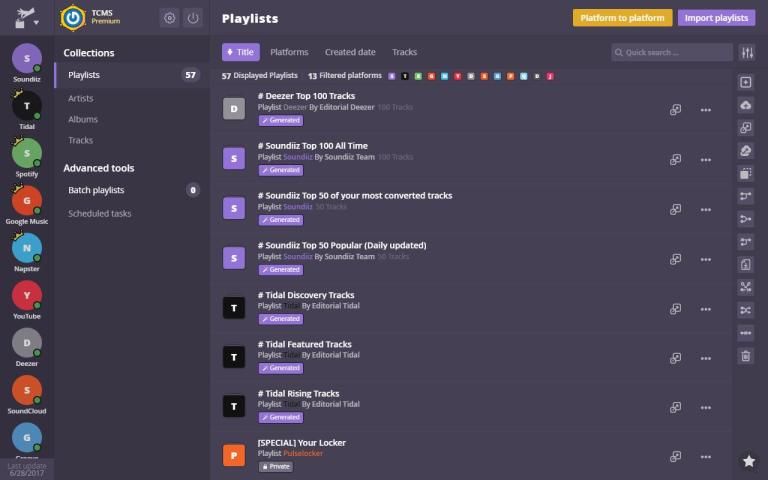This screenshot has height=480, width=768.
Task: Click the Platform to platform button
Action: (622, 18)
